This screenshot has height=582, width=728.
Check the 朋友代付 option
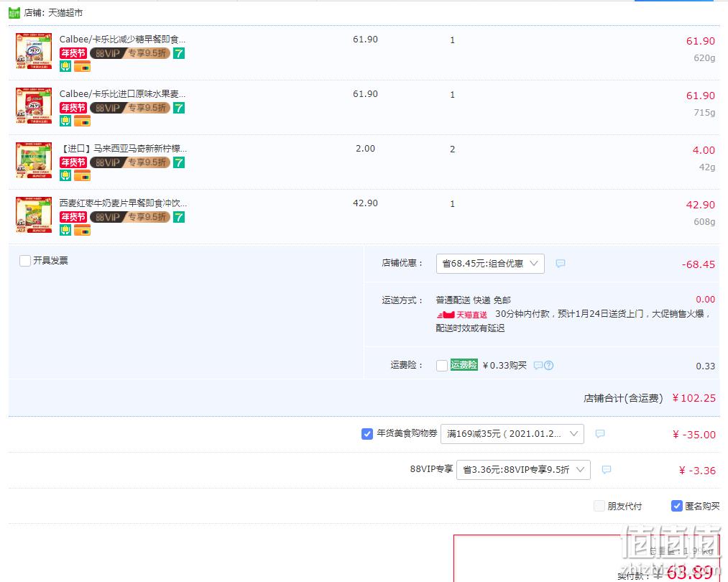599,506
